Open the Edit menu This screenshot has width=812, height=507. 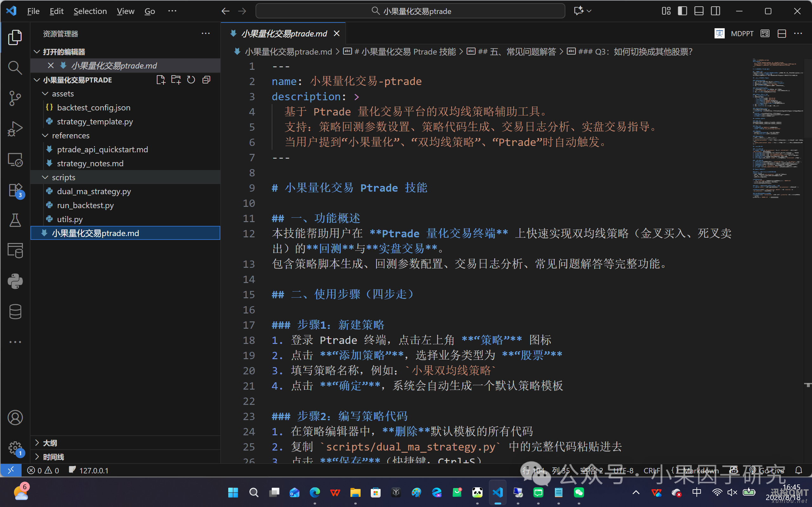(x=57, y=11)
